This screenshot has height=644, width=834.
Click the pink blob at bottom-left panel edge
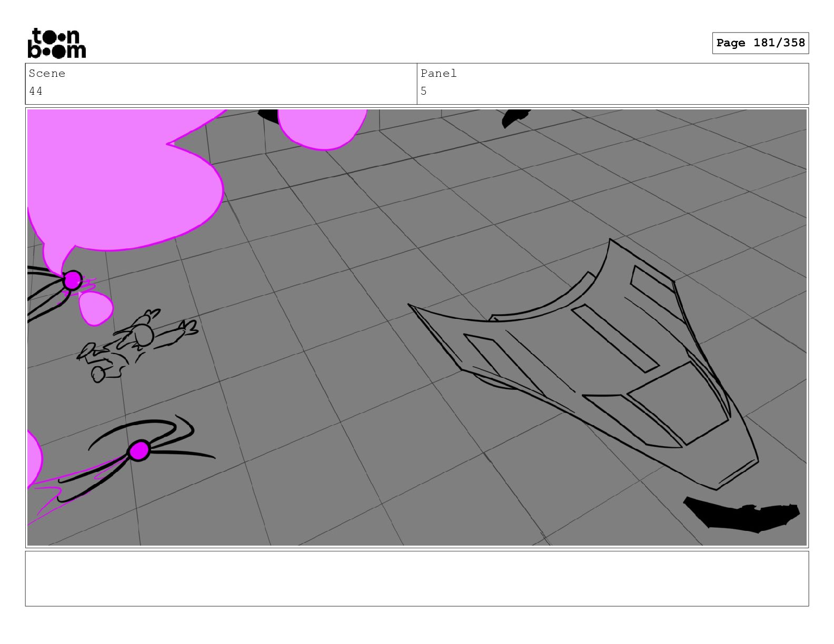[x=34, y=458]
